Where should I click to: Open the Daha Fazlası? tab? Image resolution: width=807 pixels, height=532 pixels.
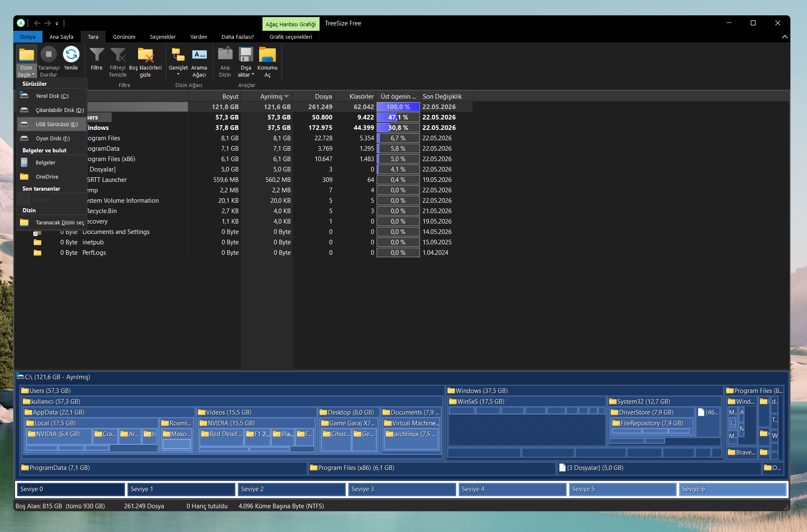(238, 37)
